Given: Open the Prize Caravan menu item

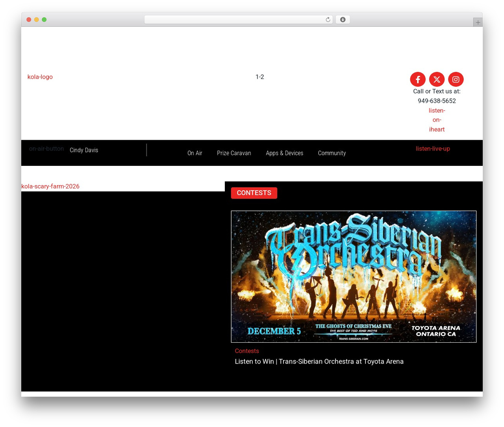Looking at the screenshot, I should click(x=234, y=153).
